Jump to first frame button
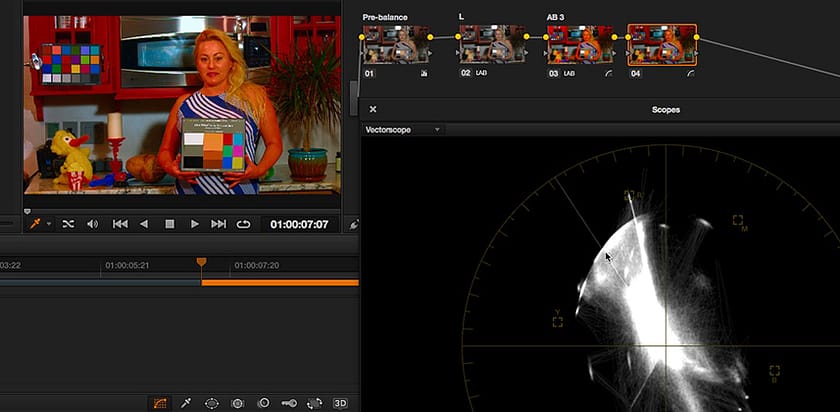The width and height of the screenshot is (840, 412). 120,224
